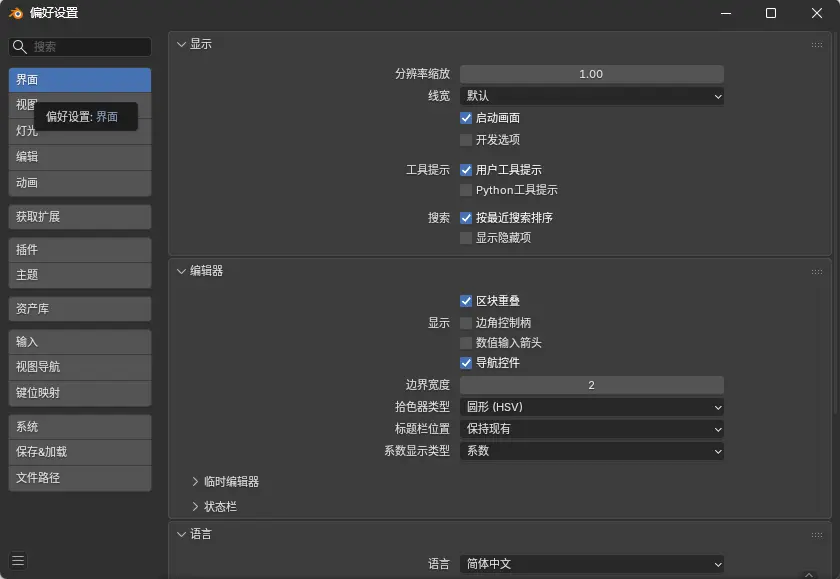Click the drag grip dots of 显示 panel
Screen dimensions: 840x579
coord(816,44)
